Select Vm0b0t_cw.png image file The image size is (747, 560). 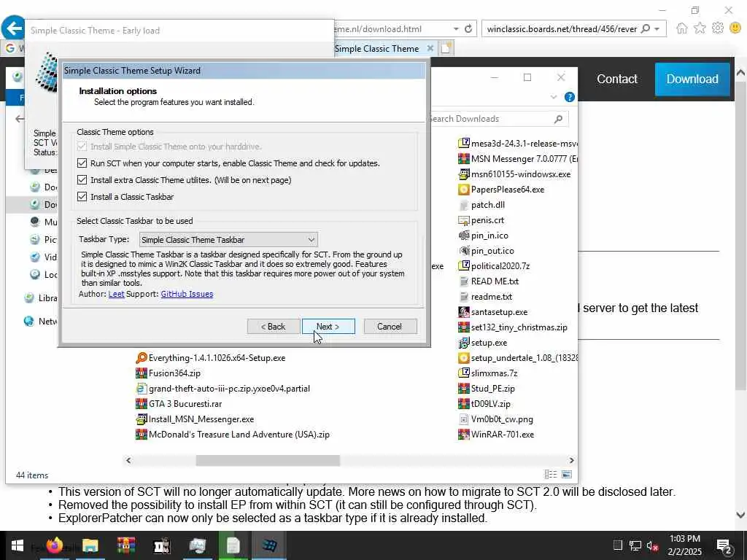(x=495, y=419)
